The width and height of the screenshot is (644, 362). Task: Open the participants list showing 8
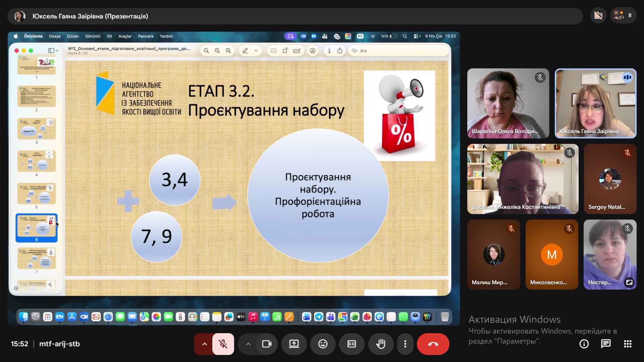click(x=623, y=15)
